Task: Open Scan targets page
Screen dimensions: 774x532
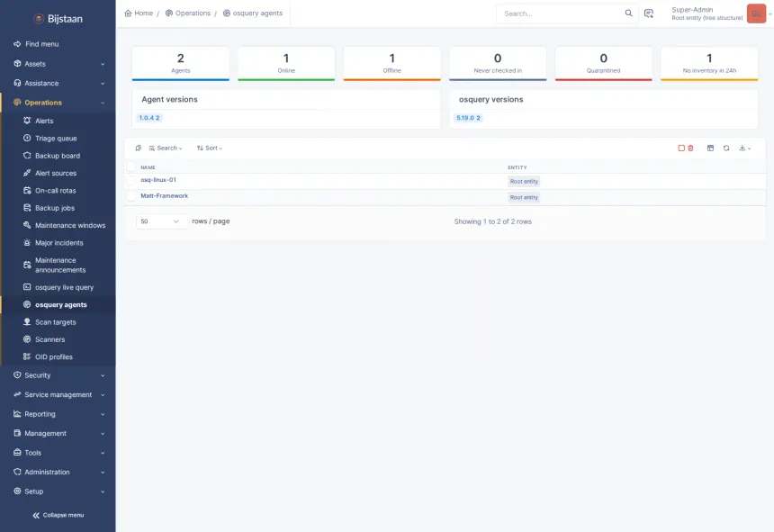Action: coord(55,322)
